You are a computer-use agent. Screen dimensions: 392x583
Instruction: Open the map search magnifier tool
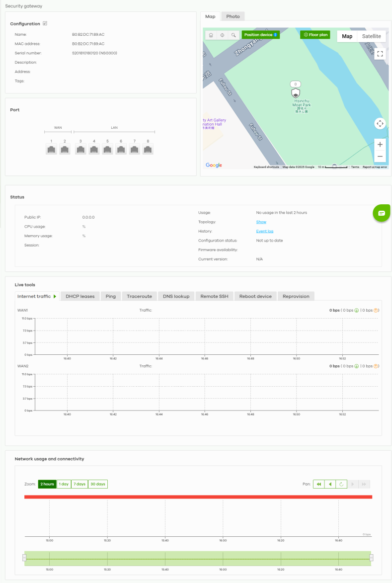coord(234,35)
